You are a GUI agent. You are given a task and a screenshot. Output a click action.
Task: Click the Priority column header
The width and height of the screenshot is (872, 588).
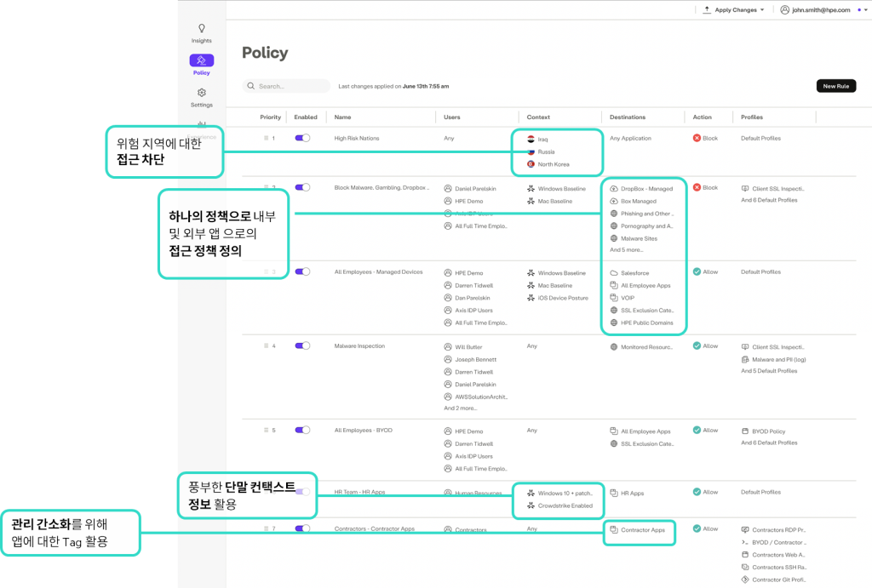[x=270, y=117]
